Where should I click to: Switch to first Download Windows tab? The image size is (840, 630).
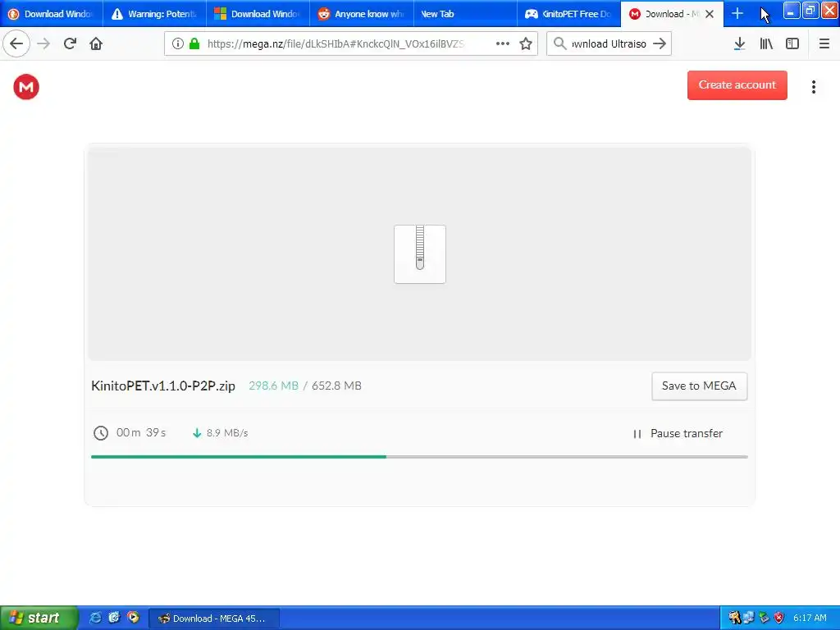pos(52,14)
